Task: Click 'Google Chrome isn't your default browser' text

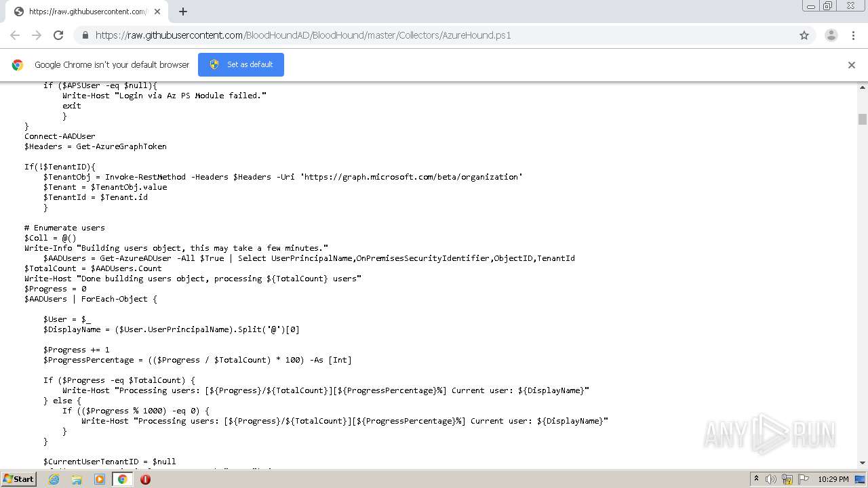Action: (112, 65)
